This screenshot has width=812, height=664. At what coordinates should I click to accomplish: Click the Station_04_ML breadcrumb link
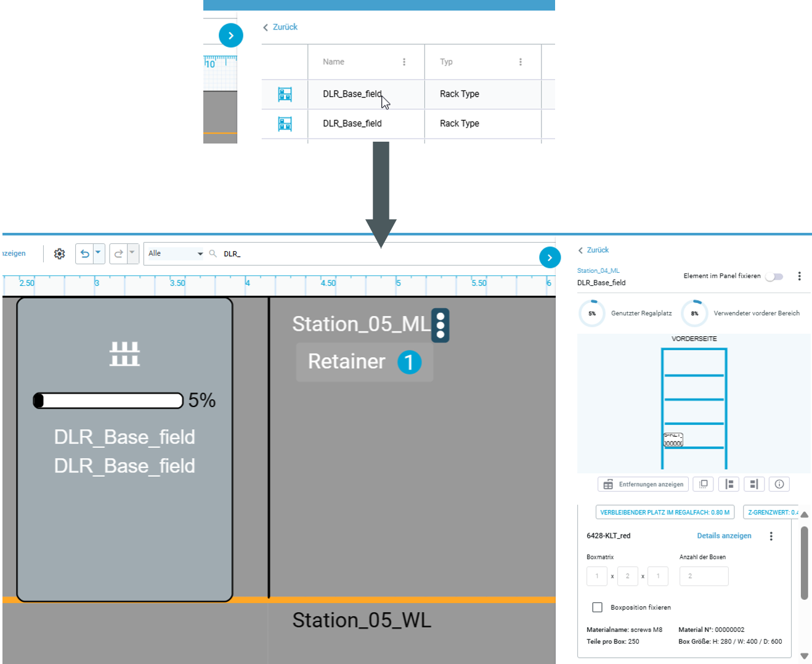pyautogui.click(x=598, y=270)
